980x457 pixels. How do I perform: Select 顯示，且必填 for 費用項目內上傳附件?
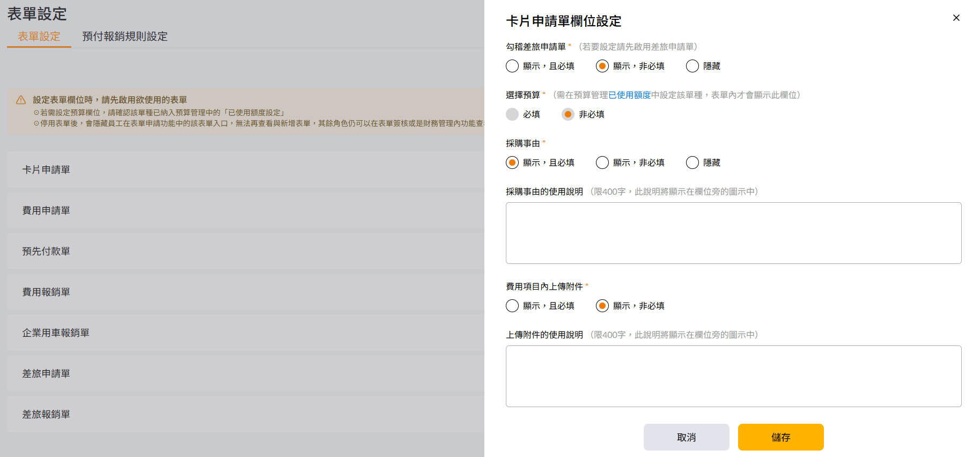512,306
